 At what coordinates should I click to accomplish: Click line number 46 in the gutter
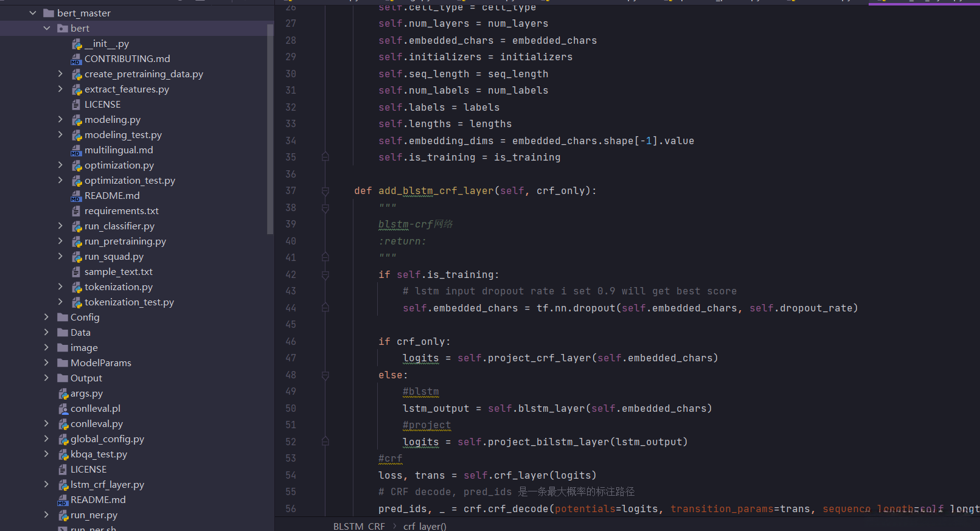pyautogui.click(x=291, y=342)
